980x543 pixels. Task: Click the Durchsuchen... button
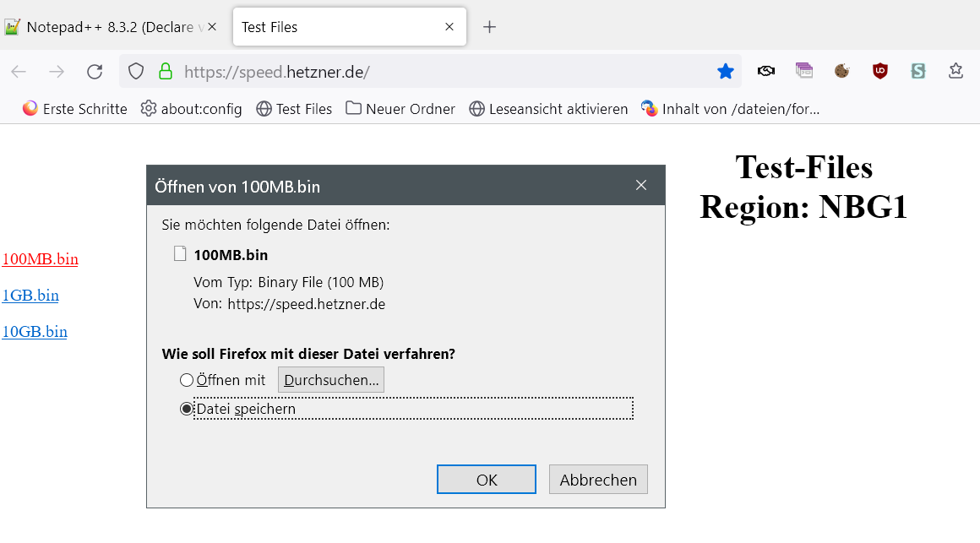pyautogui.click(x=331, y=380)
